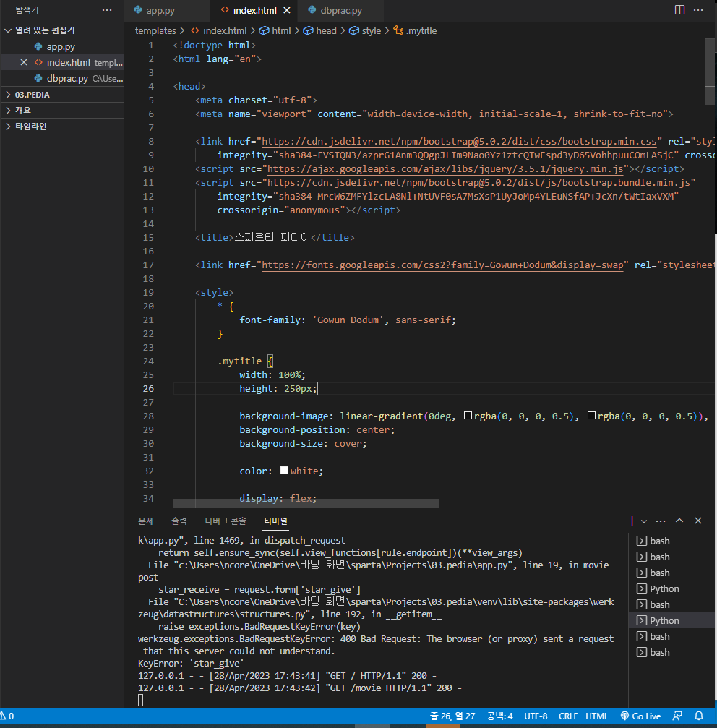Screen dimensions: 717x728
Task: Click the Python icon on app.py tab
Action: click(x=138, y=9)
